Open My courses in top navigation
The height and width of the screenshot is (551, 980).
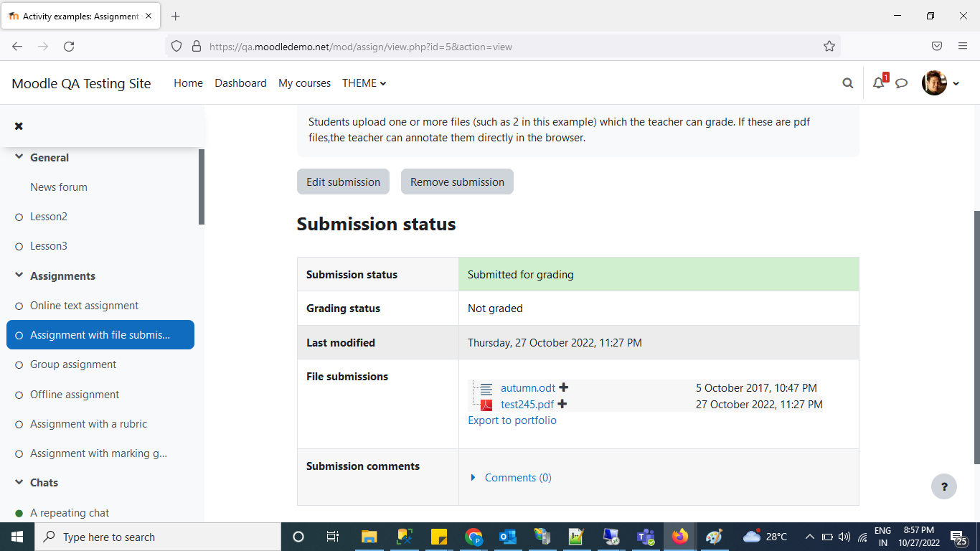click(304, 83)
